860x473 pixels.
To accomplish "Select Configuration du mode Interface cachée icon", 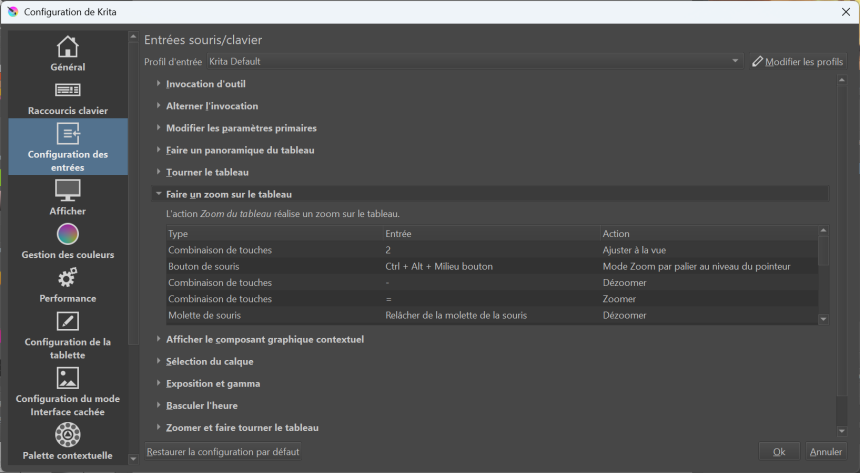I will click(67, 378).
